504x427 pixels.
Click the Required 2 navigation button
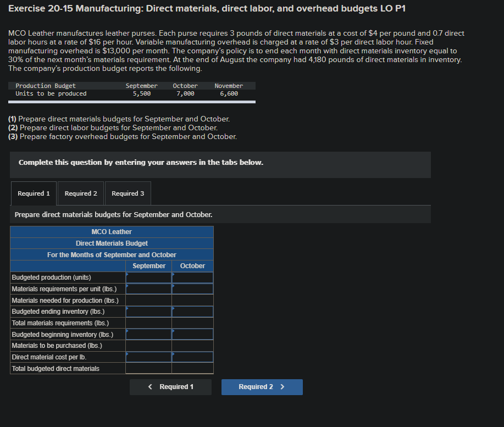262,387
